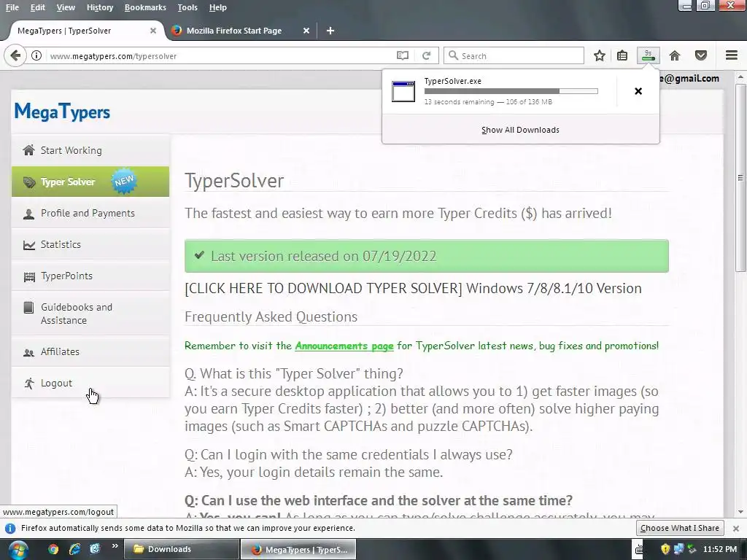Image resolution: width=747 pixels, height=560 pixels.
Task: Click the download progress bar for TyperSolver.exe
Action: pyautogui.click(x=511, y=91)
